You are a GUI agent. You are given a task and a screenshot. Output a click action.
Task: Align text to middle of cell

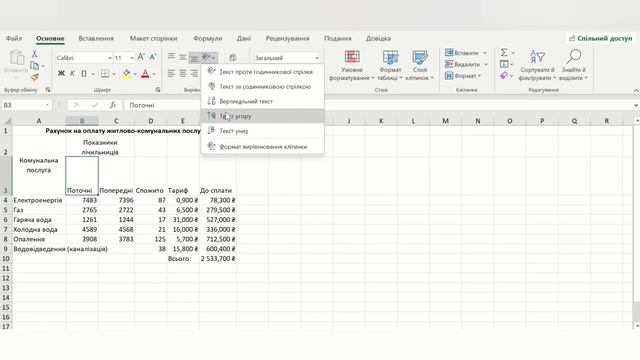click(182, 58)
